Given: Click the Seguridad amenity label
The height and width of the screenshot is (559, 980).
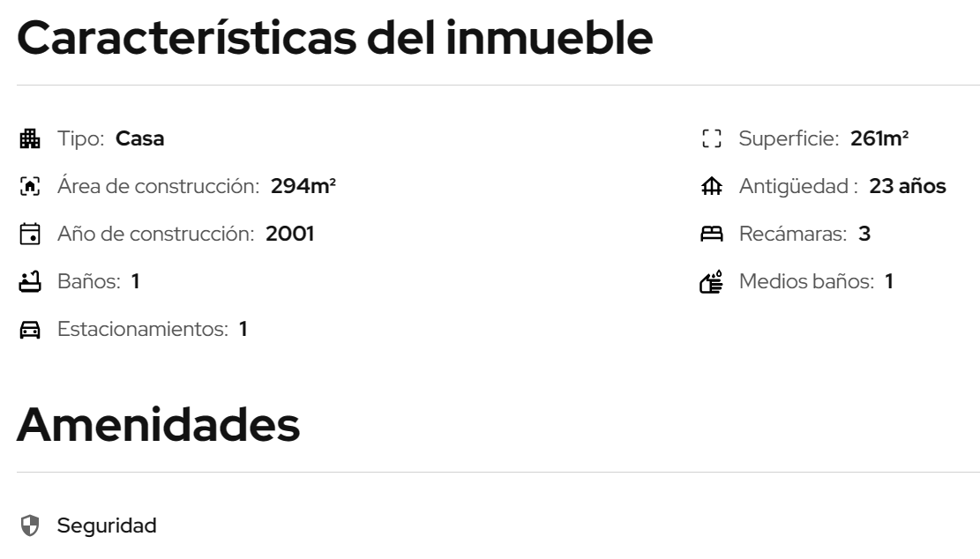Looking at the screenshot, I should tap(107, 526).
